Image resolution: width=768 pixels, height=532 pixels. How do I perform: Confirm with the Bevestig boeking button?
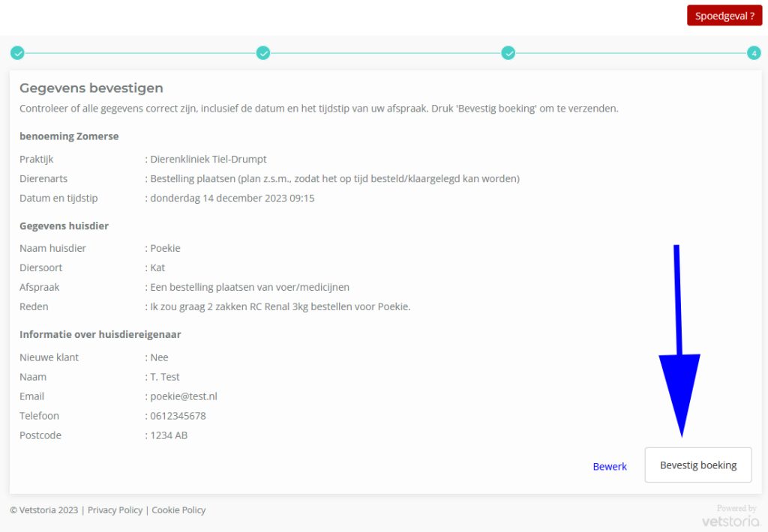click(698, 465)
